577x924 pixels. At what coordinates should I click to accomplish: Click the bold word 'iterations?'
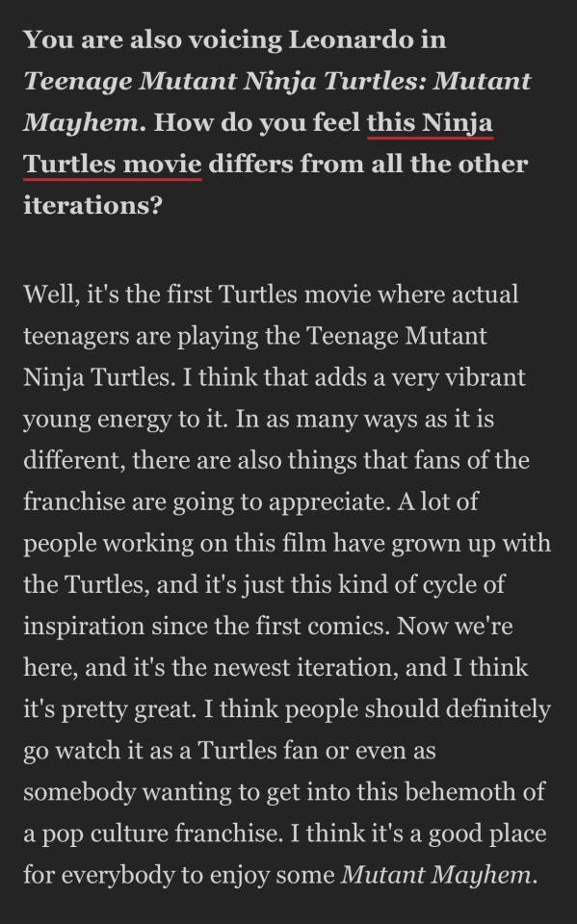[92, 205]
